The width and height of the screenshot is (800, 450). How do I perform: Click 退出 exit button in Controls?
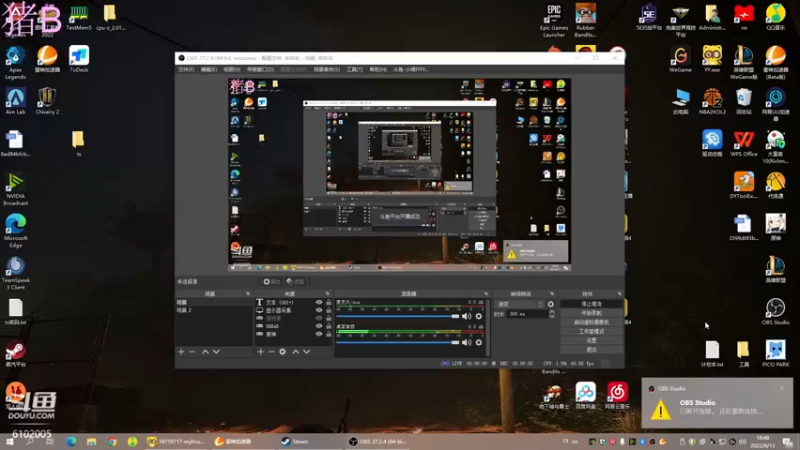click(591, 349)
